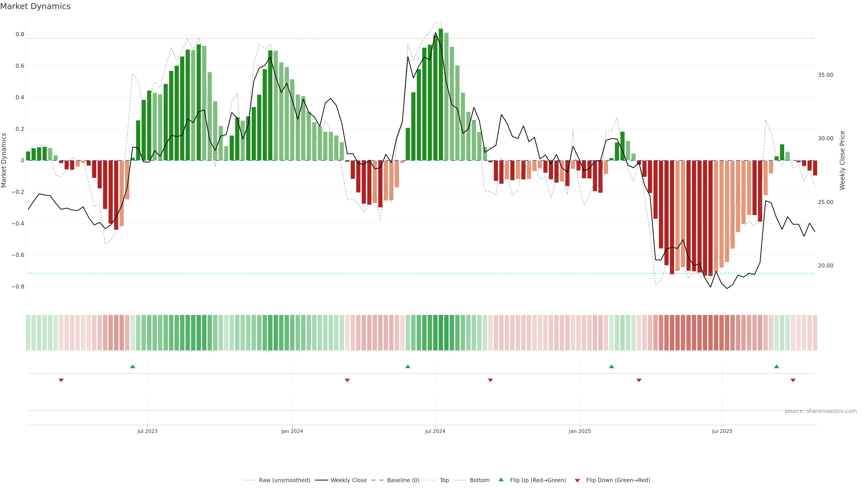Click the Flip Up (Red→Green) legend item
Screen dimensions: 868x488
pos(538,480)
